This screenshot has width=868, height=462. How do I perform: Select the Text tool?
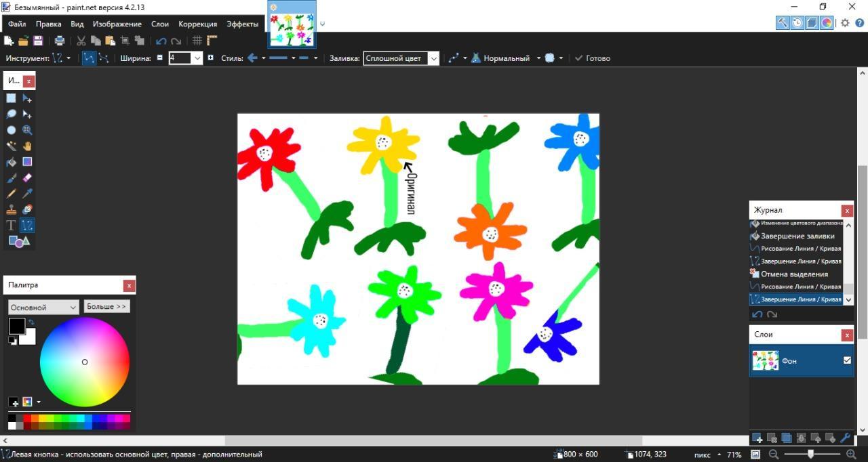click(12, 225)
